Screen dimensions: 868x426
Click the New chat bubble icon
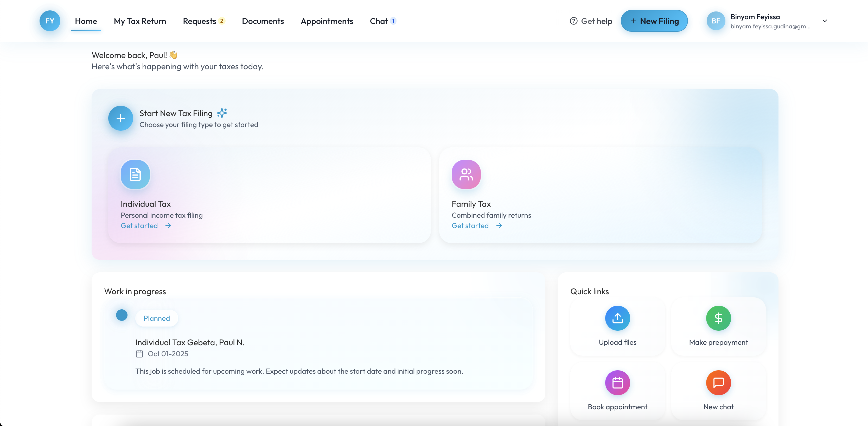click(x=718, y=383)
